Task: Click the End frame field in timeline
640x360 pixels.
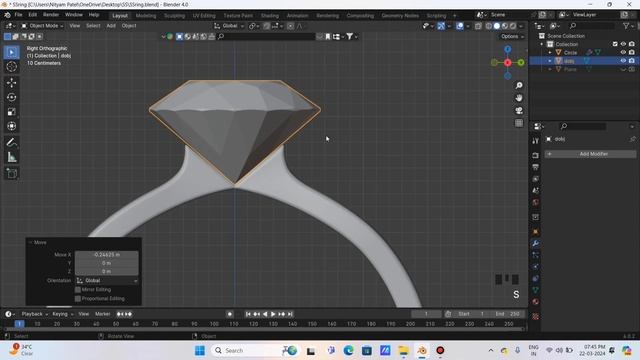Action: click(508, 314)
